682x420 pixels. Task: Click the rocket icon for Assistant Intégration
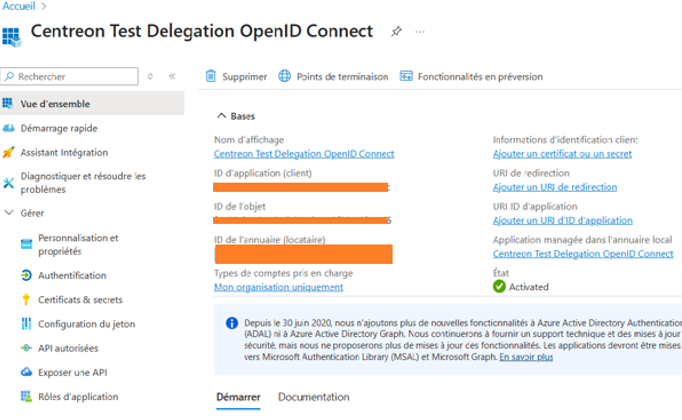point(8,152)
